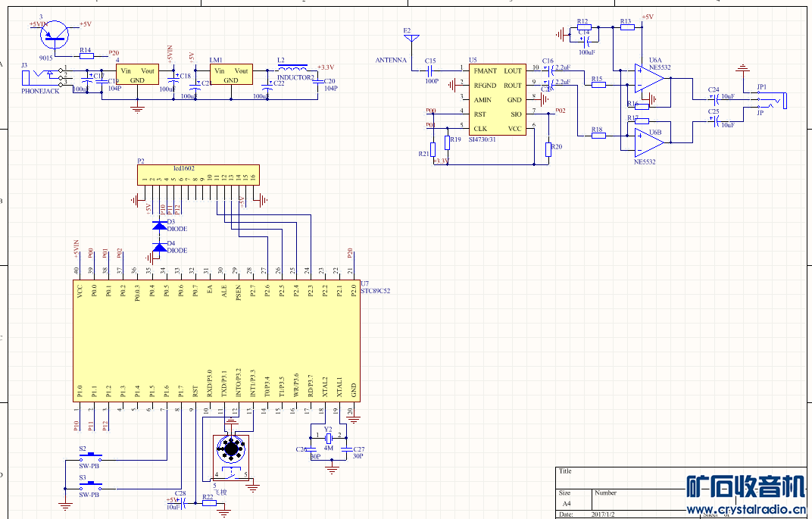Screen dimensions: 812x519
Task: Select resistor R15 symbol
Action: click(x=598, y=85)
